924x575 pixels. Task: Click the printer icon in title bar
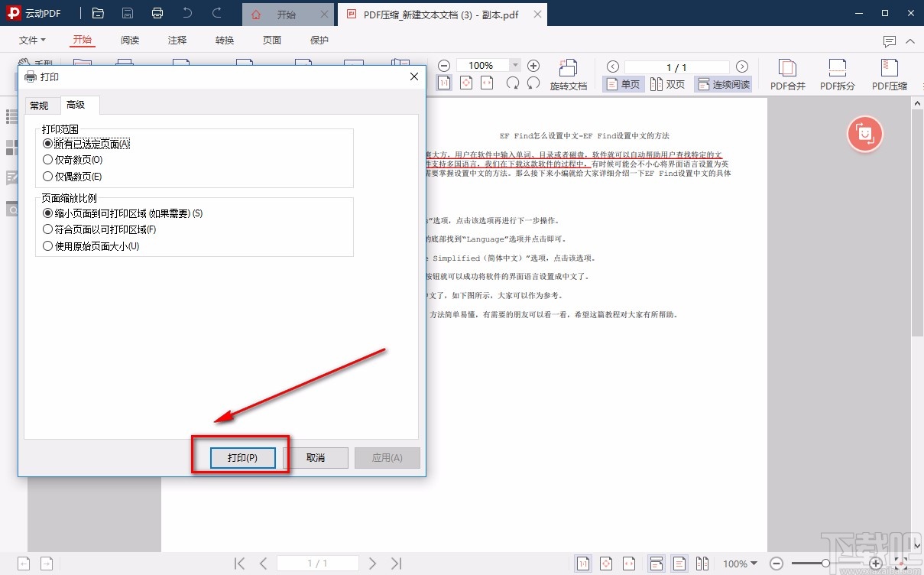click(x=157, y=13)
